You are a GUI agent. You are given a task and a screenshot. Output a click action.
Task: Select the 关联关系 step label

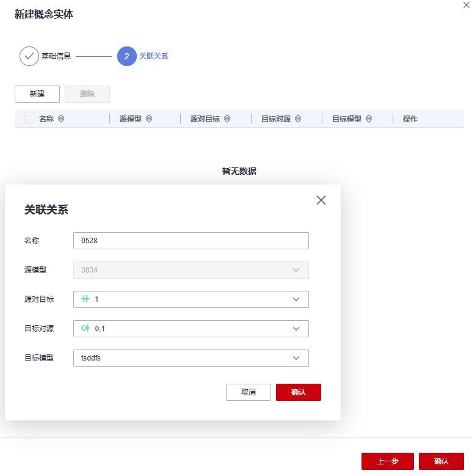pyautogui.click(x=153, y=56)
